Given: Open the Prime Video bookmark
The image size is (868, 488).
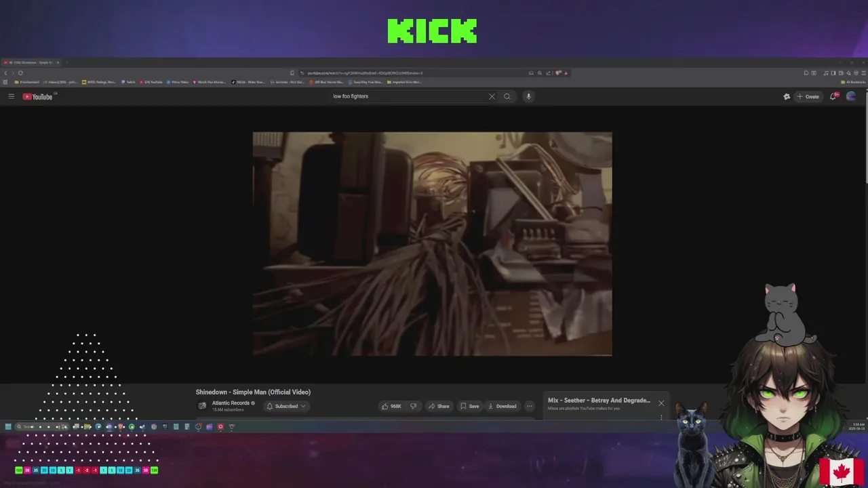Looking at the screenshot, I should [x=178, y=82].
